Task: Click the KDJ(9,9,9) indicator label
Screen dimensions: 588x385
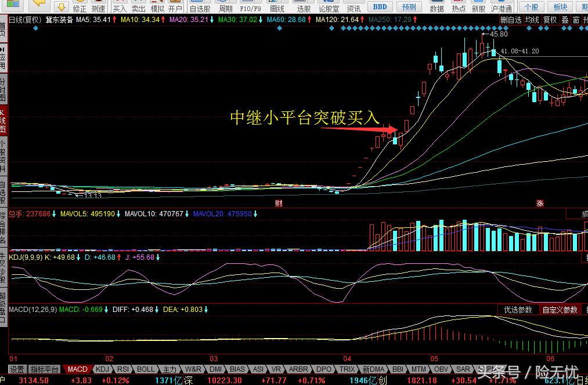Action: click(x=26, y=257)
